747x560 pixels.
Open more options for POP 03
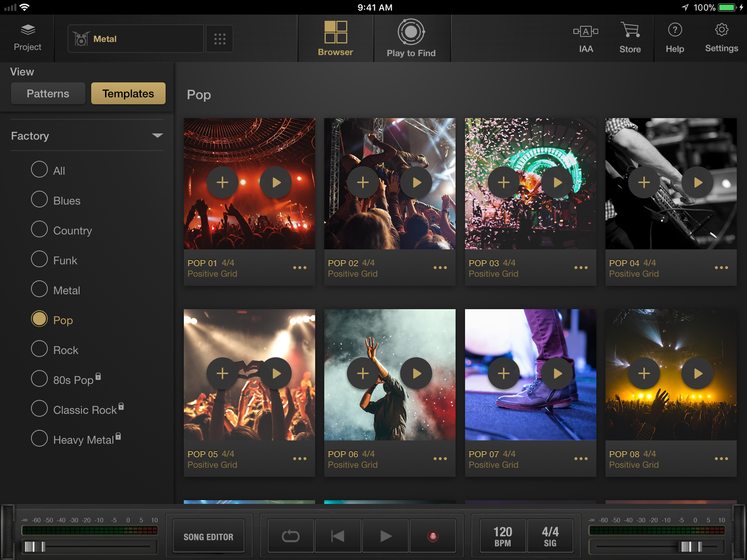(581, 268)
